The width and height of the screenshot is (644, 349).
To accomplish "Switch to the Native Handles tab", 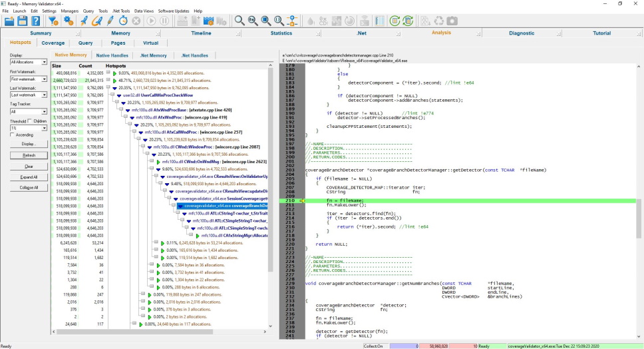I will point(112,55).
